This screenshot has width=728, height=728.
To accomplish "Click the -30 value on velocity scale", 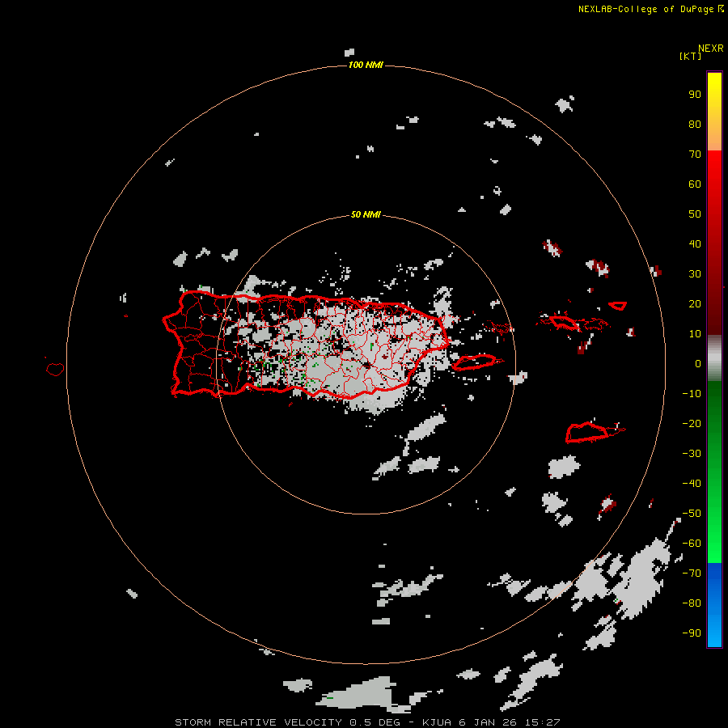I will [x=692, y=454].
